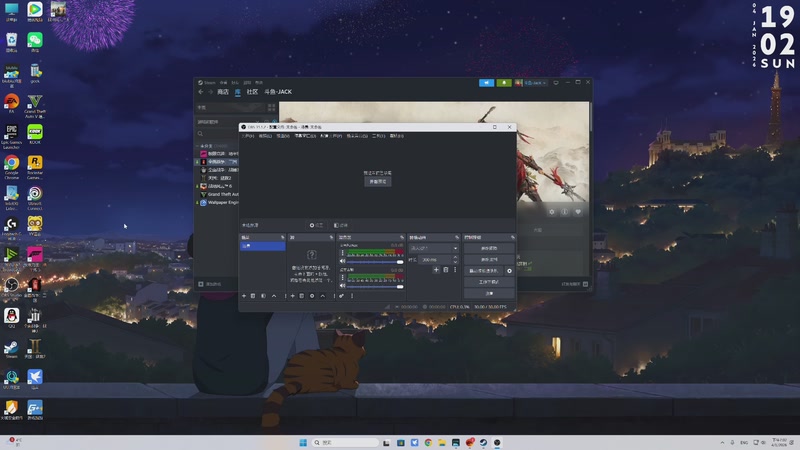Open source Properties button in OBS source toolbar

coord(316,225)
